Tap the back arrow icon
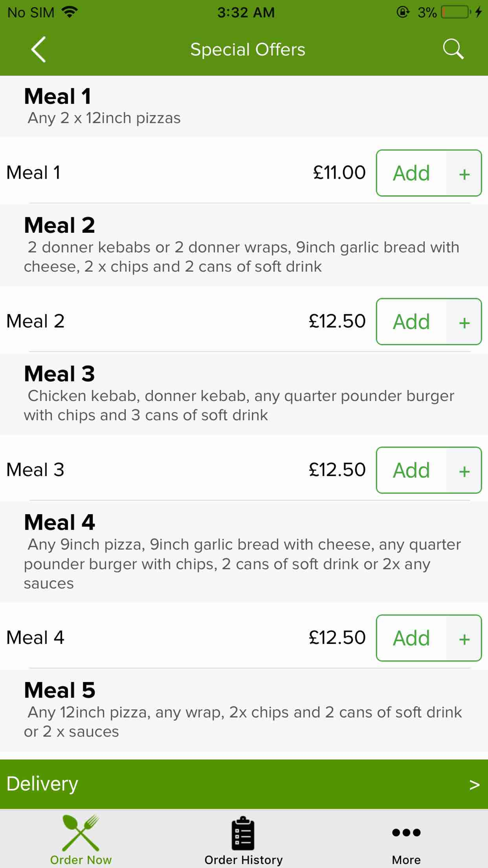The width and height of the screenshot is (488, 868). click(x=39, y=49)
